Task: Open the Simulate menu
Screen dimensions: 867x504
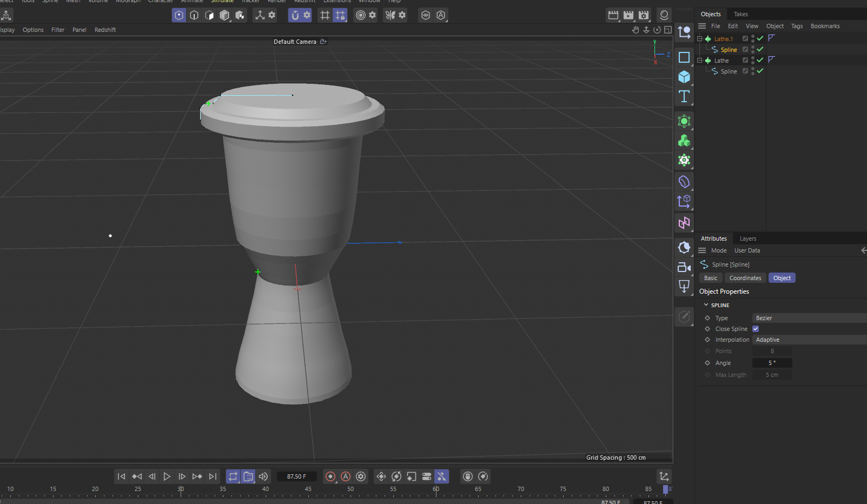Action: [x=222, y=2]
